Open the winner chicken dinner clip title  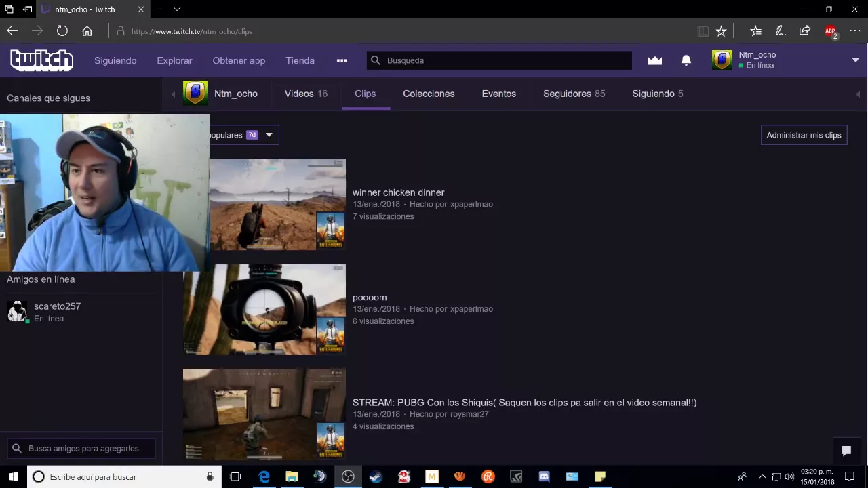(x=398, y=192)
